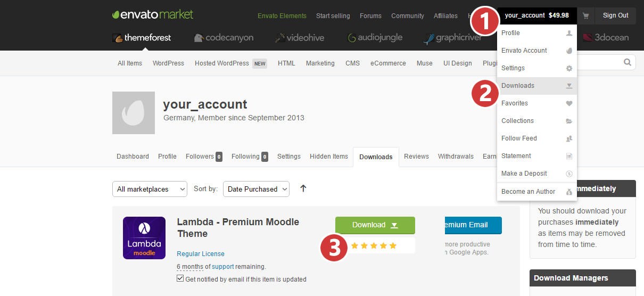Expand the Date Purchased sort dropdown

coord(256,189)
